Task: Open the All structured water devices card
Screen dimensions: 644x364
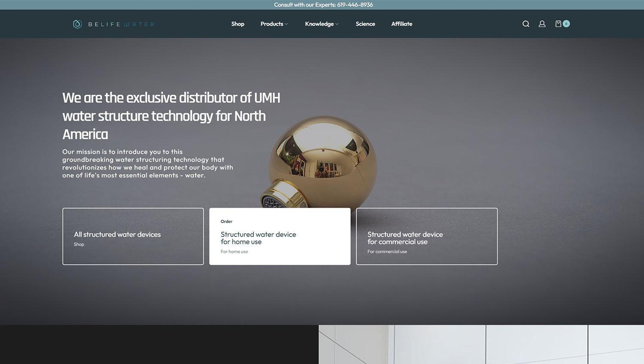Action: tap(133, 236)
